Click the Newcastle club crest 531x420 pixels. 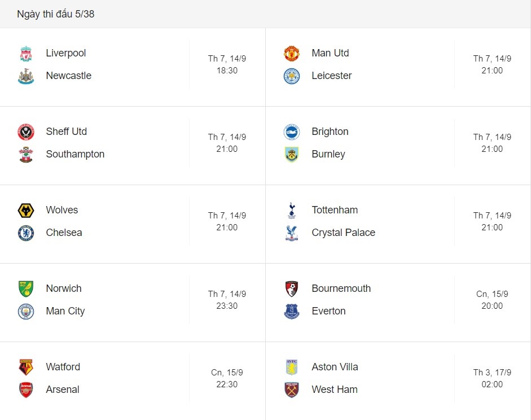pyautogui.click(x=26, y=76)
